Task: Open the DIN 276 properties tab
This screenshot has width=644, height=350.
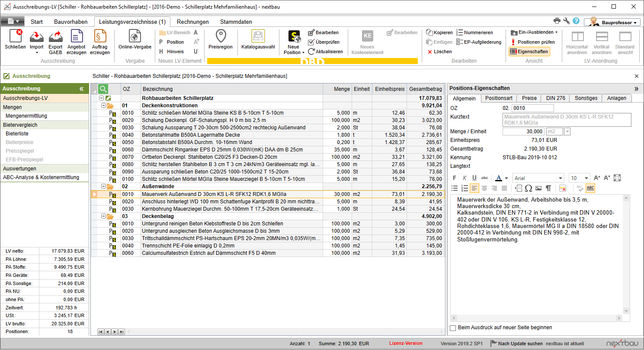Action: (x=555, y=98)
